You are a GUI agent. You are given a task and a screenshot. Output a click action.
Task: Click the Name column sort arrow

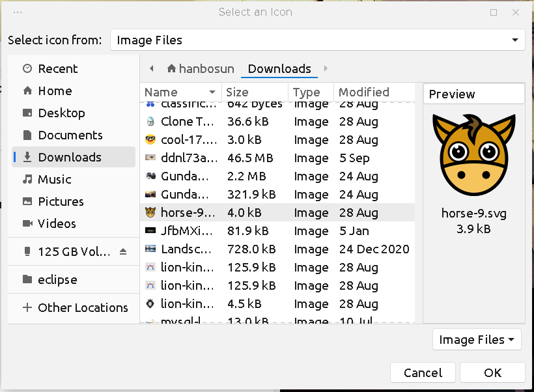pos(212,92)
